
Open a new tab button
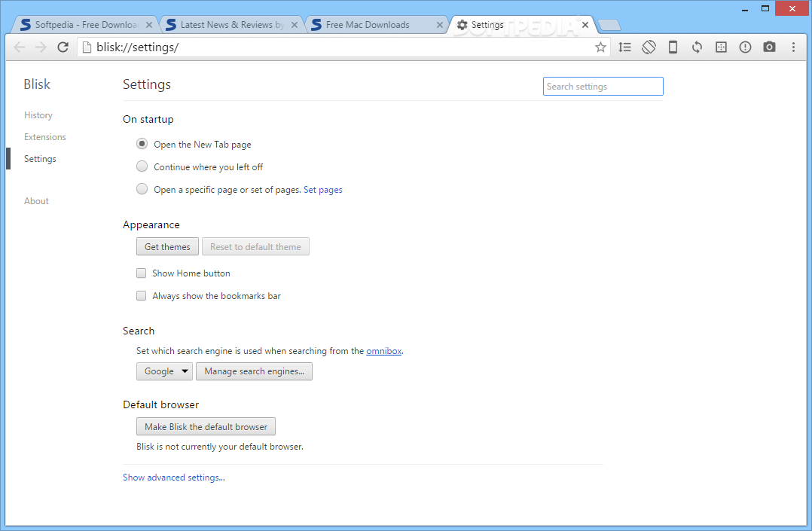tap(609, 25)
